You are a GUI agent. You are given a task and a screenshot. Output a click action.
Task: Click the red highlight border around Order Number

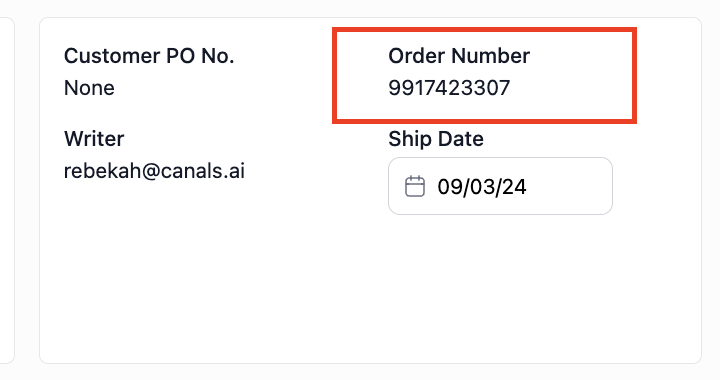pos(484,30)
